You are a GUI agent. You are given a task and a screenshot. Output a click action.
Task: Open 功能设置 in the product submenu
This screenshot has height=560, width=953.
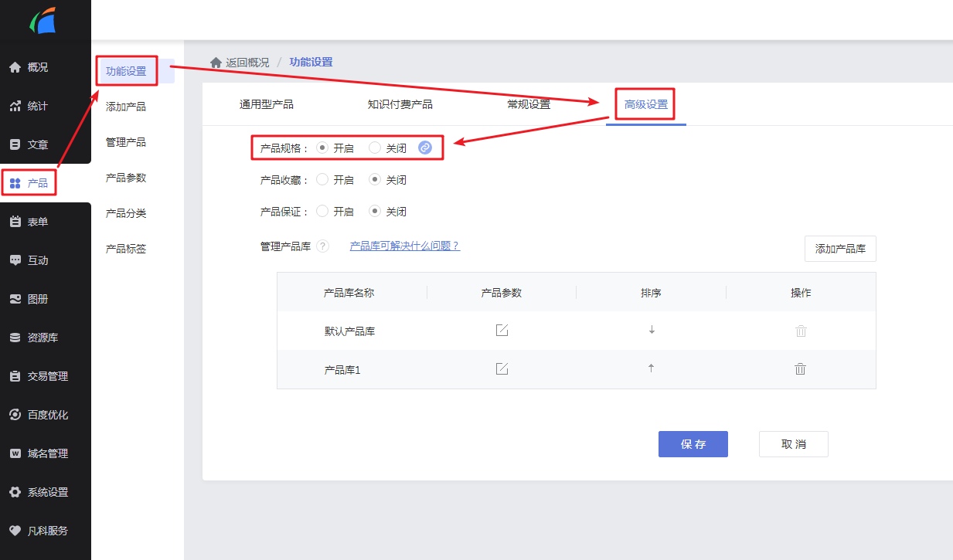tap(126, 71)
